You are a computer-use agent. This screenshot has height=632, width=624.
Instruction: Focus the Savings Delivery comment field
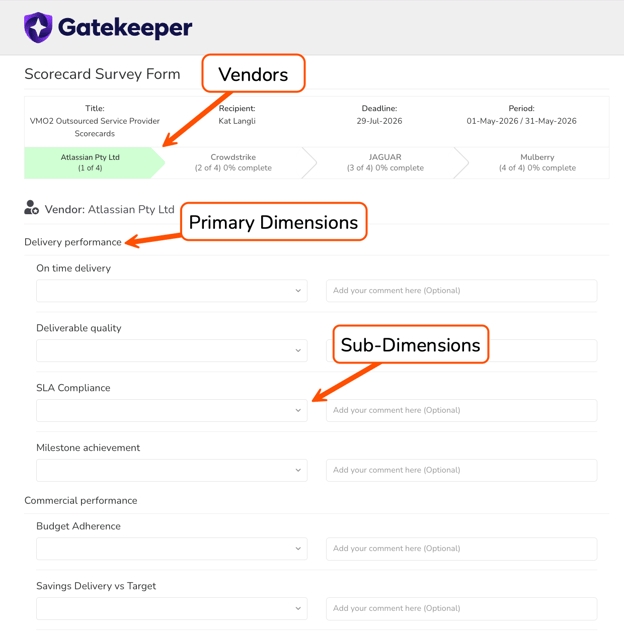tap(462, 609)
